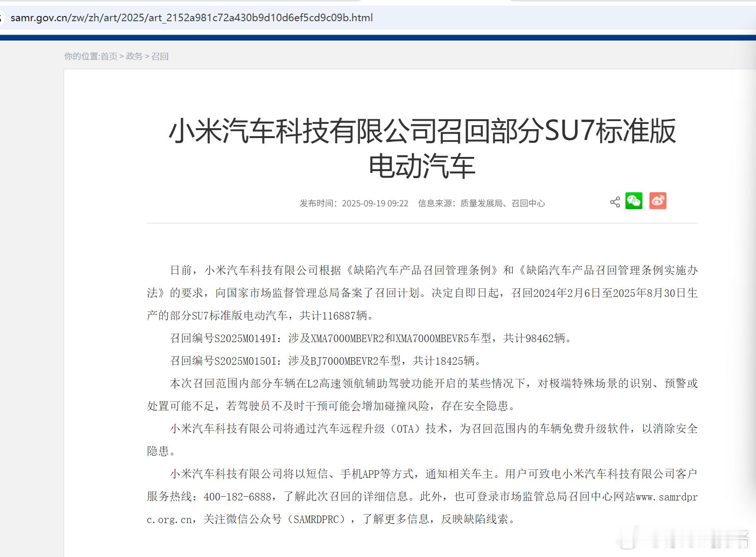
Task: Click the samr.gov.cn URL in address bar
Action: coord(192,18)
